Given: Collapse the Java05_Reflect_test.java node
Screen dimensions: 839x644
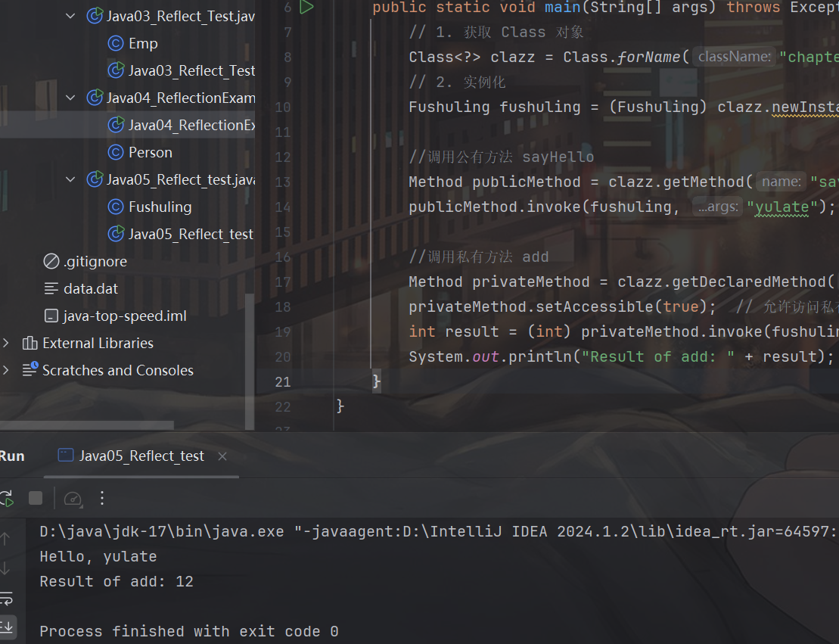Looking at the screenshot, I should (71, 179).
